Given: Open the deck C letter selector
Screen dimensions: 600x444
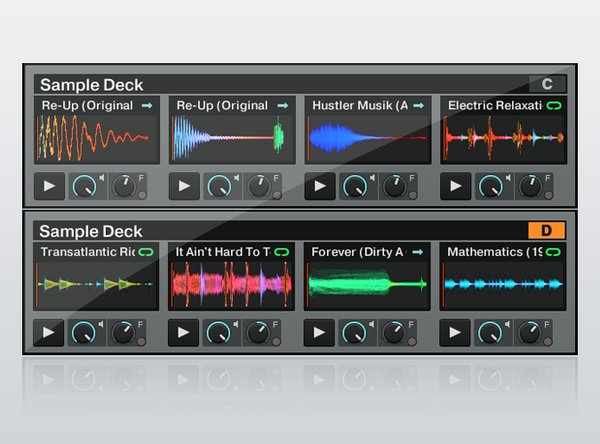Looking at the screenshot, I should pos(547,84).
